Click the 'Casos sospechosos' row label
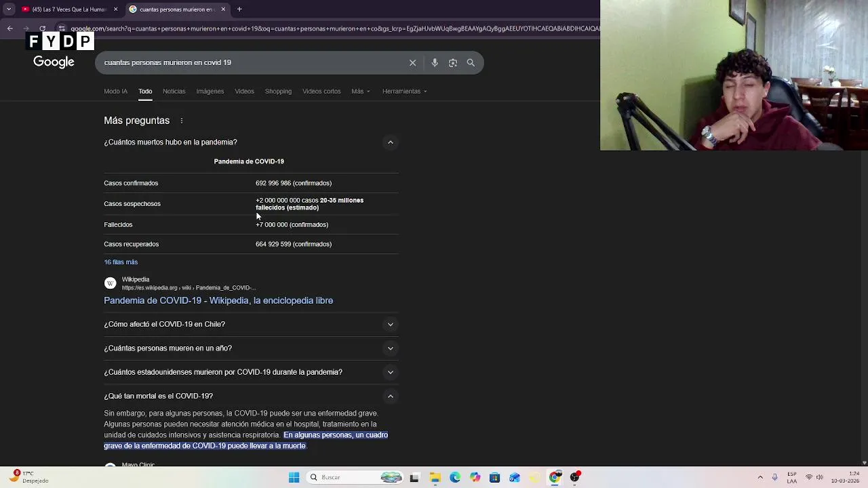The width and height of the screenshot is (868, 488). pyautogui.click(x=132, y=203)
